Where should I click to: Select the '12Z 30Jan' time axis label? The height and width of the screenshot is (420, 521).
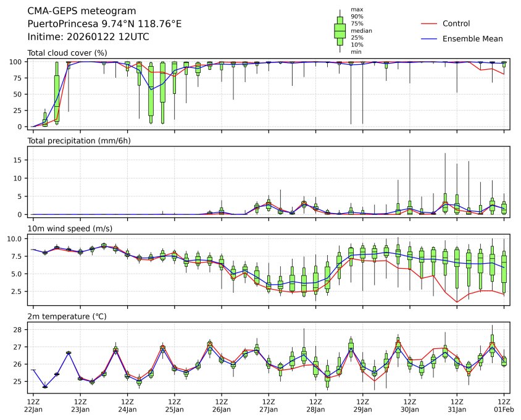[x=410, y=405]
